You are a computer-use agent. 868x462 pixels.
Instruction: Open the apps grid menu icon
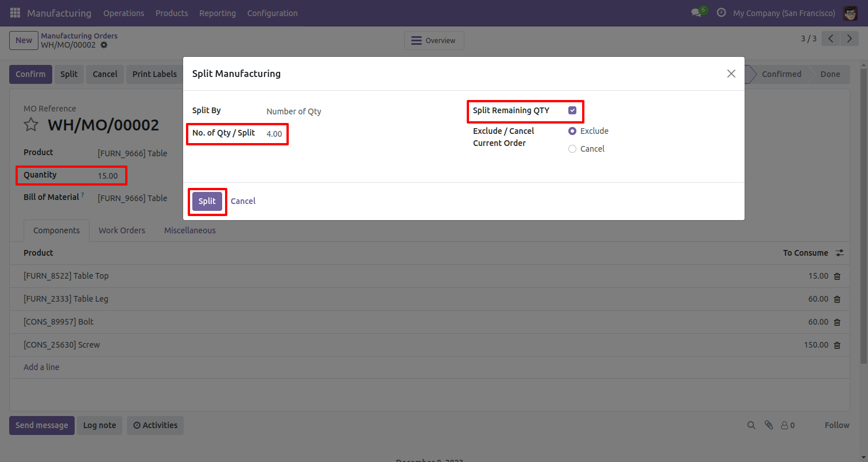[15, 13]
